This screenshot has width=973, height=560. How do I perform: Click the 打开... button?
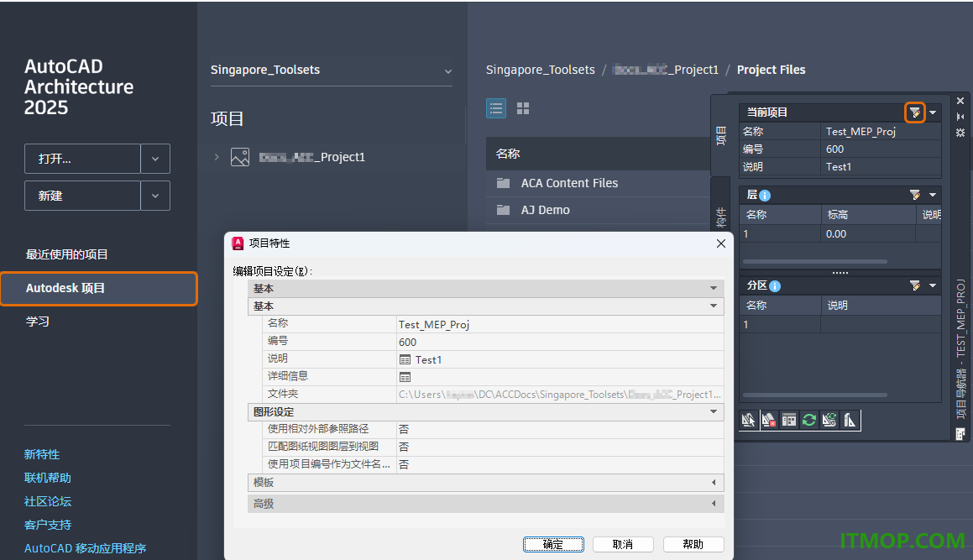[82, 159]
